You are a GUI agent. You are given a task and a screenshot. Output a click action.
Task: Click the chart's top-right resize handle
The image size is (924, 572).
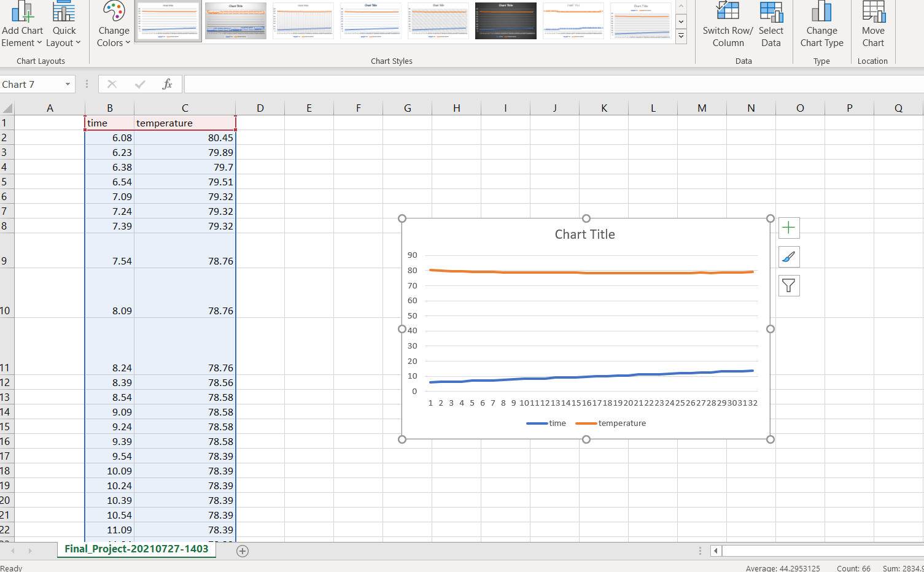(771, 218)
